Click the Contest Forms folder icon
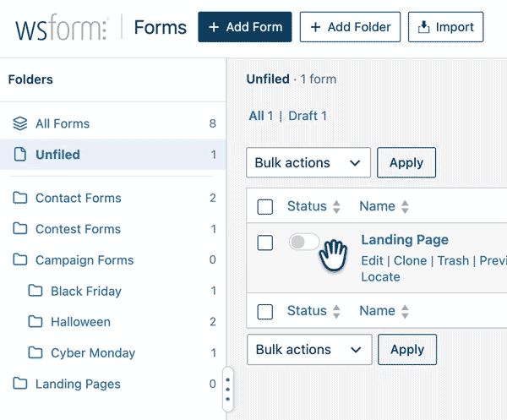This screenshot has width=507, height=420. [20, 228]
